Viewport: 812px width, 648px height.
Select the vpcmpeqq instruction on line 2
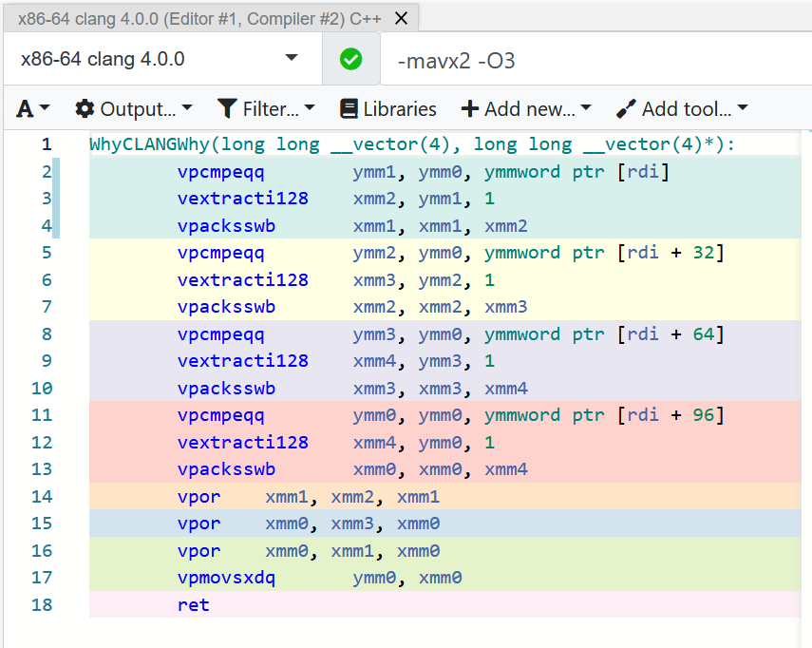[x=220, y=171]
